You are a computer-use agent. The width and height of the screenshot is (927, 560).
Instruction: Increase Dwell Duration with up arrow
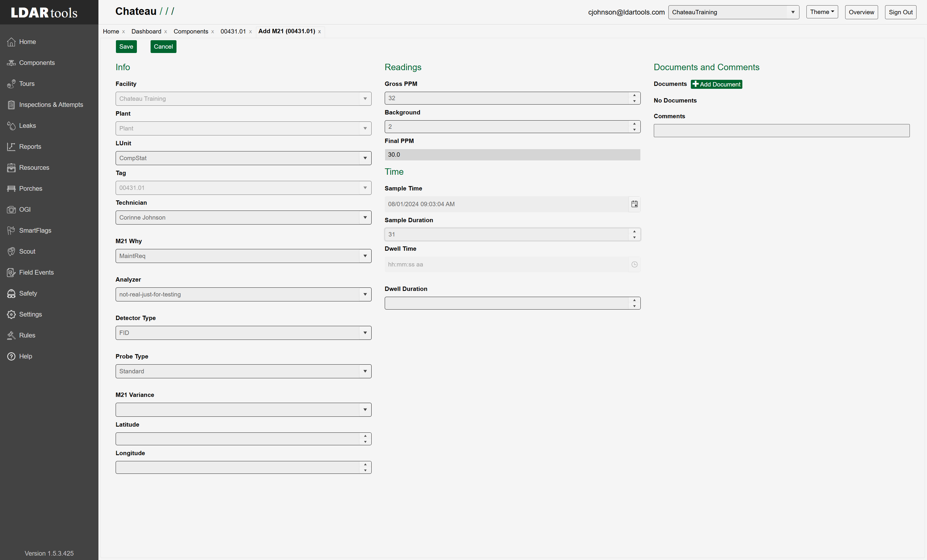pyautogui.click(x=634, y=300)
